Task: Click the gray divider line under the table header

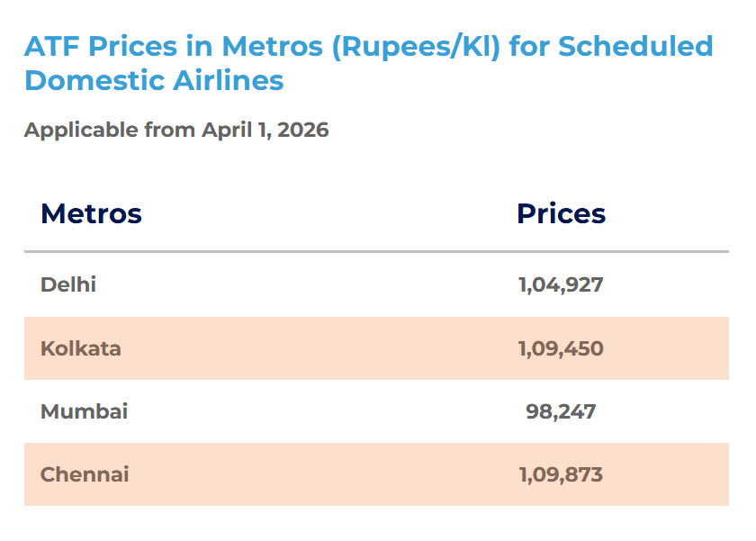Action: click(376, 252)
